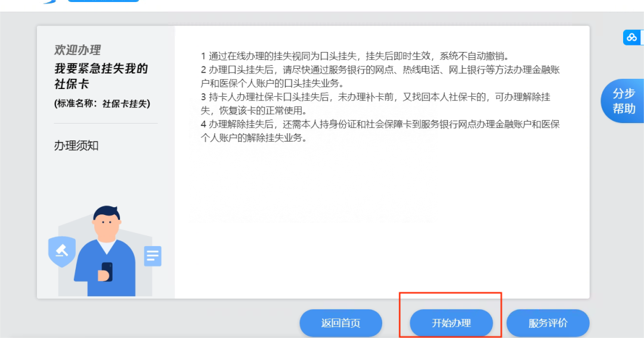Click the notice line starting with 4 办理解除挂失后

point(380,131)
